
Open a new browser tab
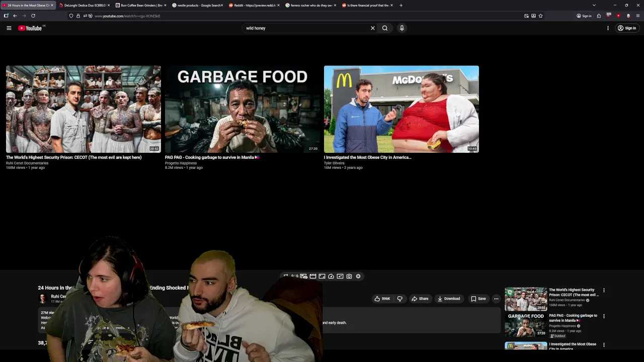[401, 5]
